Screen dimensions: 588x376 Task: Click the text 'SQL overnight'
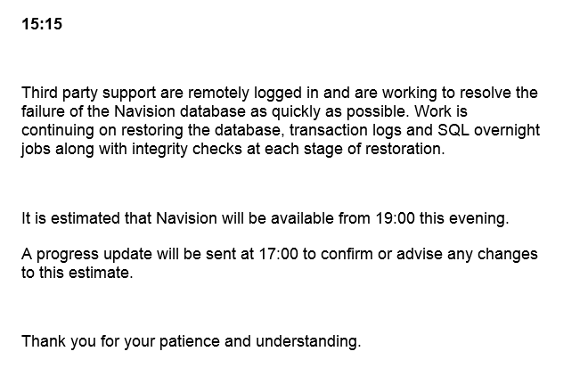488,130
